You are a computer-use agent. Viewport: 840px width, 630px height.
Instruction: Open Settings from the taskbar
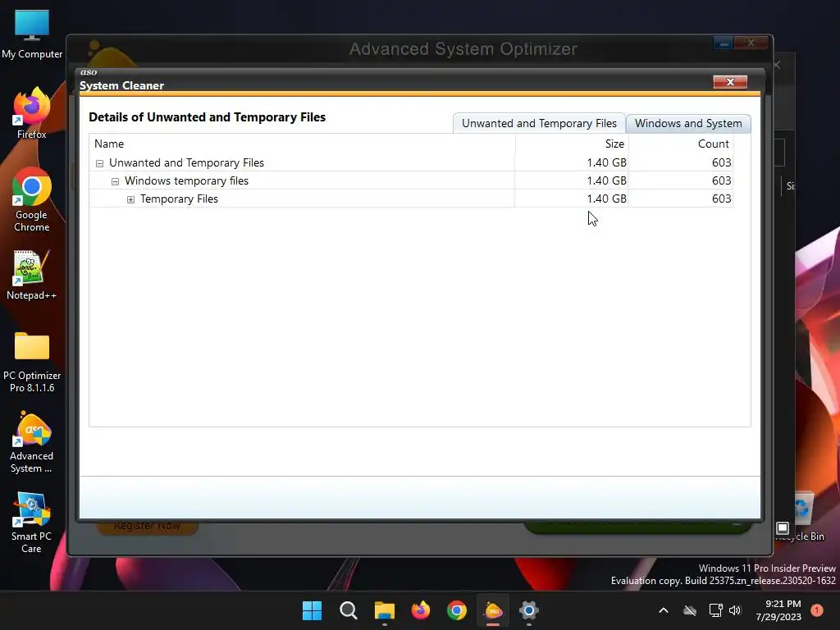[x=529, y=610]
